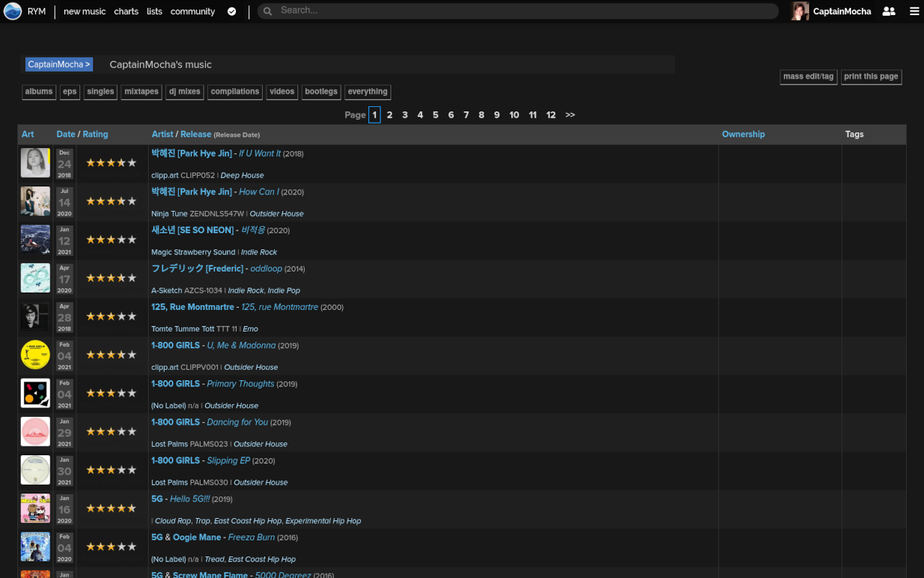Click the CaptainMocha > breadcrumb
This screenshot has height=578, width=924.
click(59, 64)
